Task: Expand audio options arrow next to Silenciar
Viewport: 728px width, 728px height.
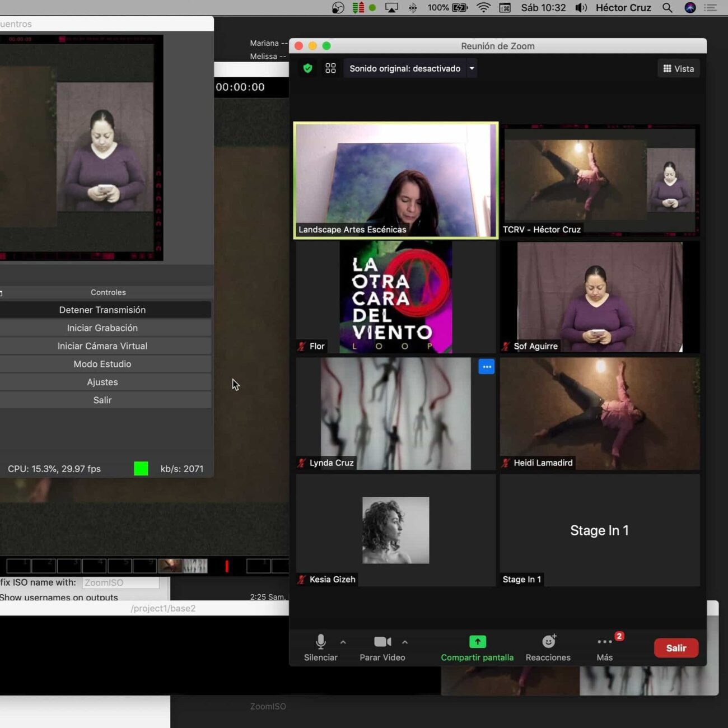Action: tap(343, 642)
